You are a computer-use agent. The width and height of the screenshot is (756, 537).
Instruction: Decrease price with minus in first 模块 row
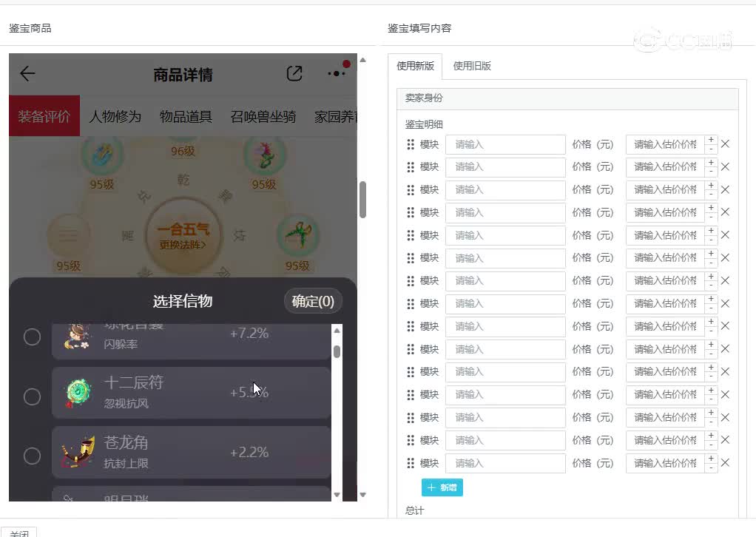(711, 149)
